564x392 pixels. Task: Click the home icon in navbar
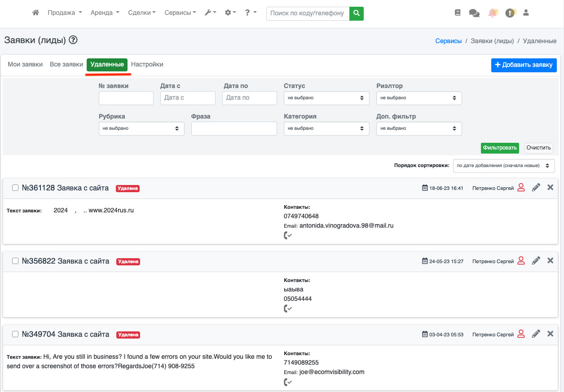tap(36, 13)
